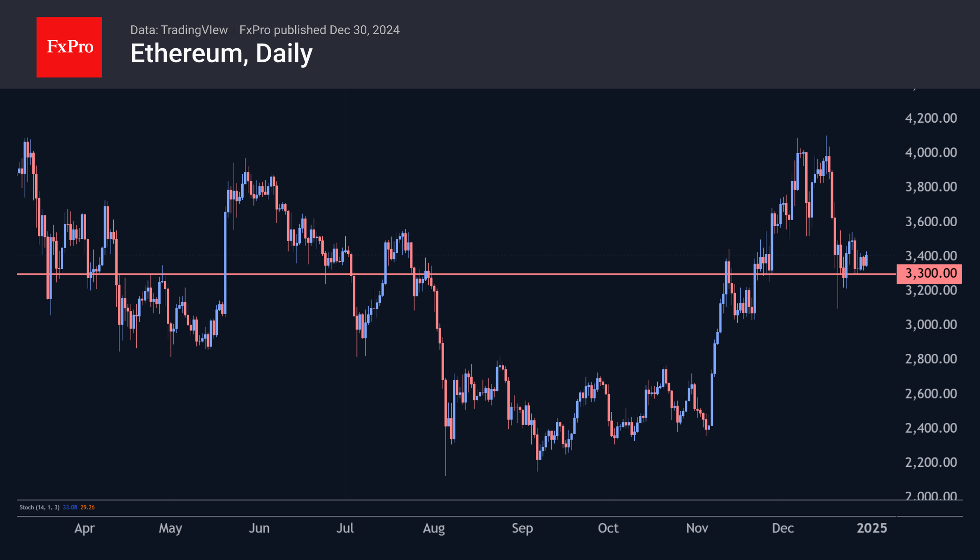Click the 4,000.00 price axis label
This screenshot has width=980, height=560.
click(x=931, y=153)
